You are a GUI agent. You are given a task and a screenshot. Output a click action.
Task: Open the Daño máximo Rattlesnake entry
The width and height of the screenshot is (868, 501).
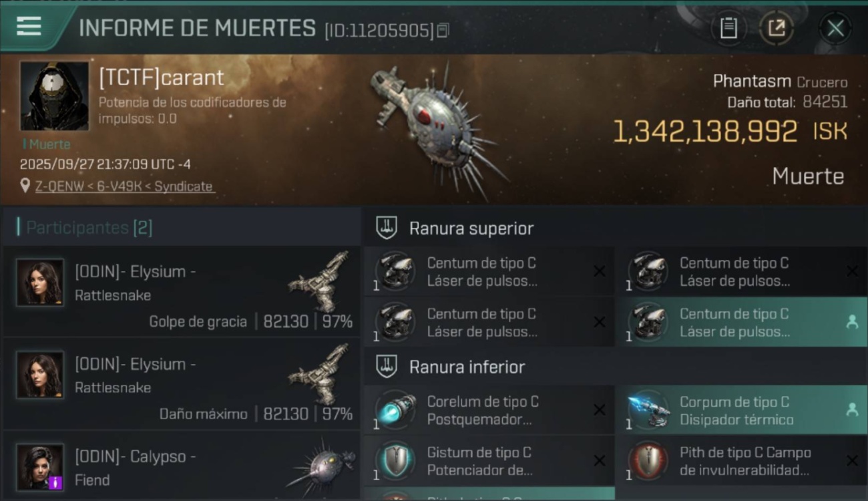click(182, 383)
